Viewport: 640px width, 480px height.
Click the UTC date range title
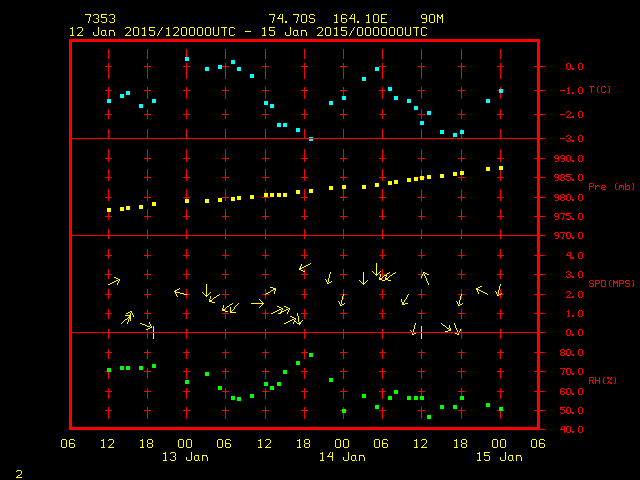coord(248,32)
